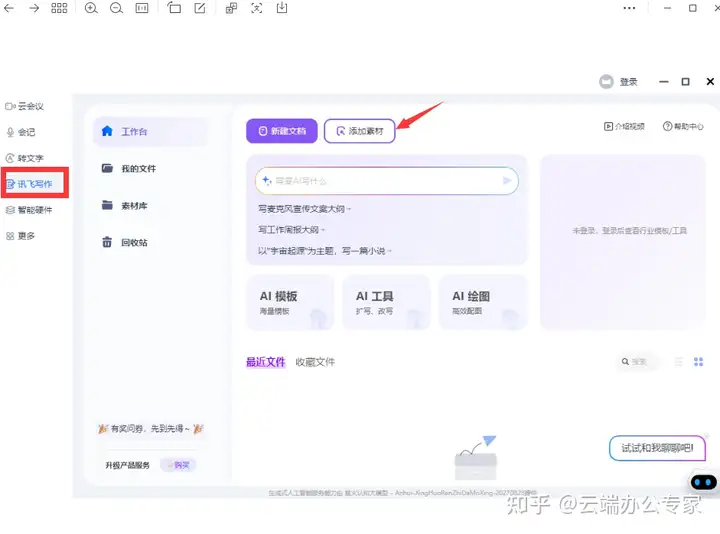The width and height of the screenshot is (720, 534).
Task: Click the 有奖问卷 banner
Action: (x=150, y=428)
